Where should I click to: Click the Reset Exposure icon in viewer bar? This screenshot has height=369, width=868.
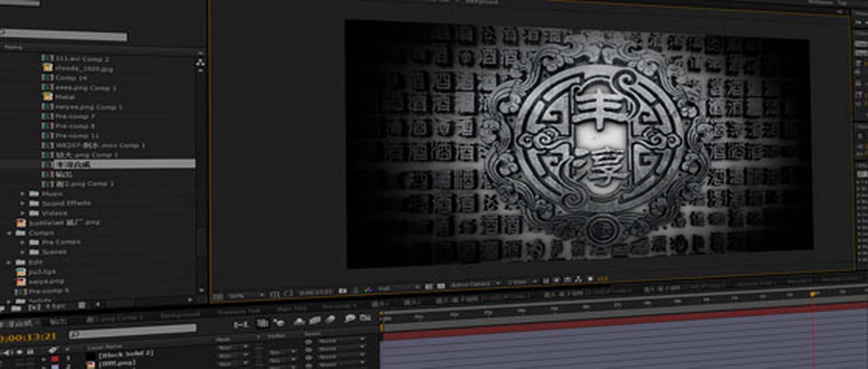pos(590,280)
